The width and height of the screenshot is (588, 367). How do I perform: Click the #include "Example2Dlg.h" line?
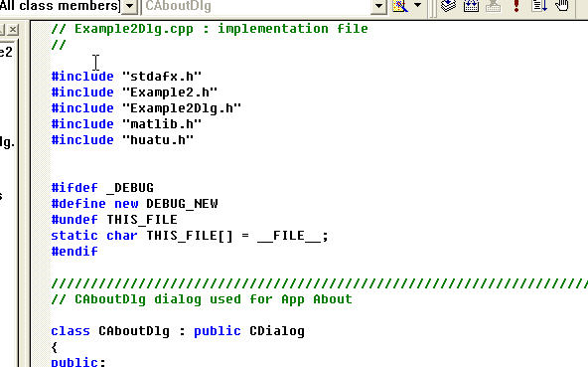146,108
